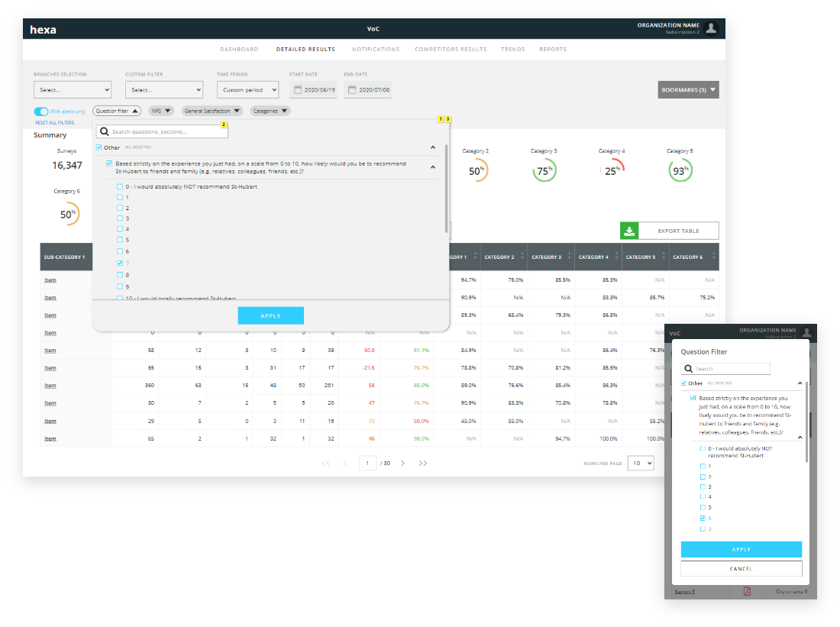Go to next page arrow
Image resolution: width=840 pixels, height=627 pixels.
click(x=403, y=463)
